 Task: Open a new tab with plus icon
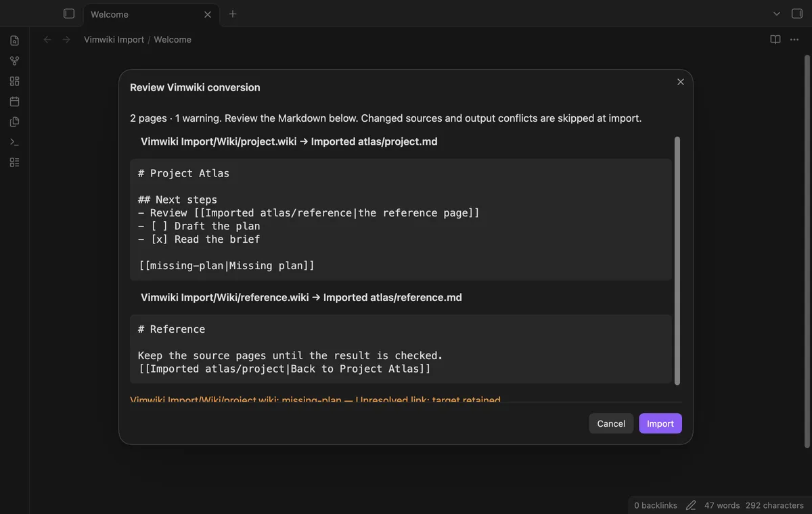(233, 14)
